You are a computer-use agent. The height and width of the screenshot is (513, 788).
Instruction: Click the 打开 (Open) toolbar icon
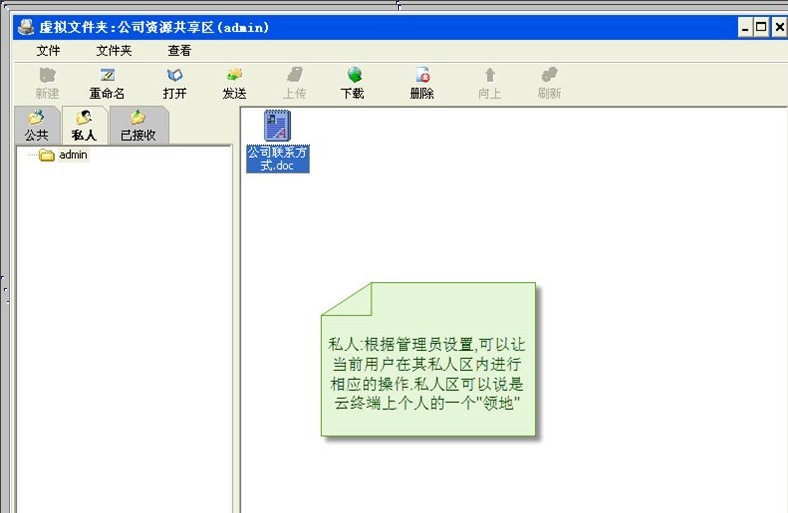(175, 76)
